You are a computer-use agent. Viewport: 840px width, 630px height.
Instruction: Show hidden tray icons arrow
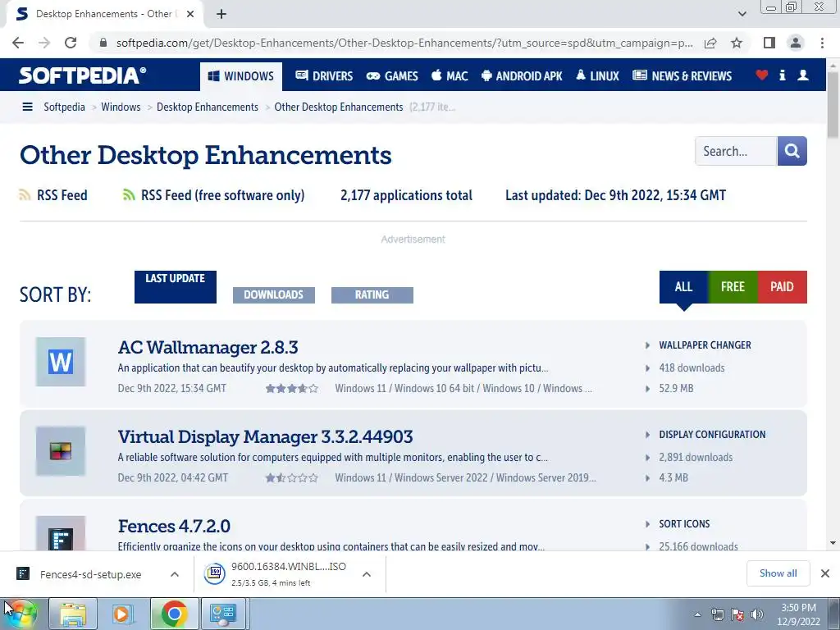[697, 614]
